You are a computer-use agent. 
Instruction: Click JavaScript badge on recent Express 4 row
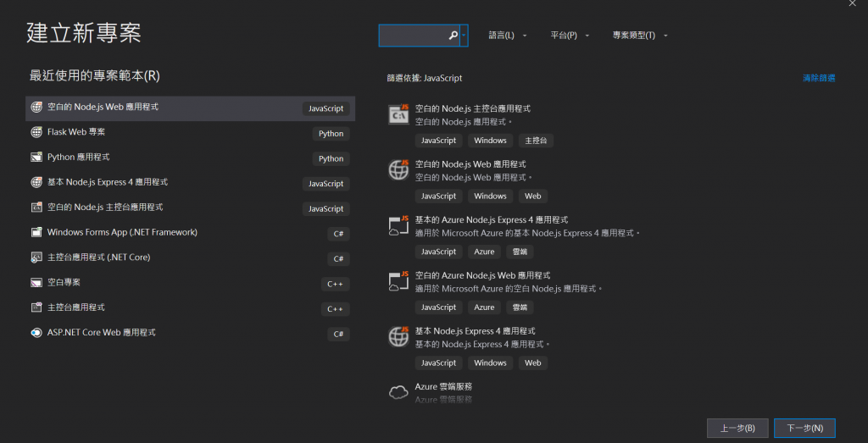coord(326,184)
